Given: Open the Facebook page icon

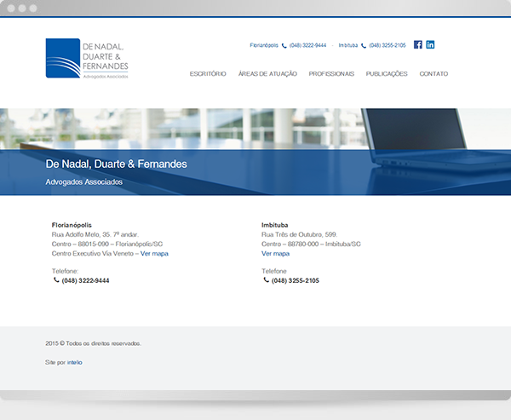Looking at the screenshot, I should click(418, 44).
